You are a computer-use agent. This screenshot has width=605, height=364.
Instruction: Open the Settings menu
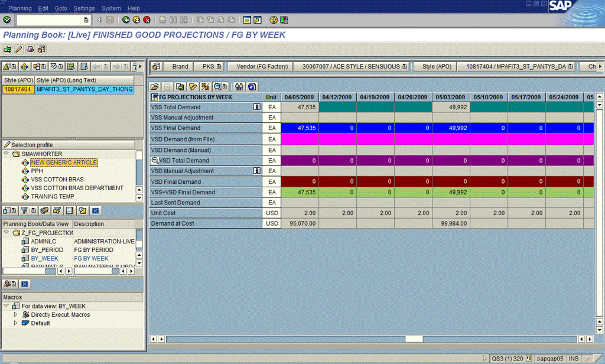pyautogui.click(x=84, y=8)
